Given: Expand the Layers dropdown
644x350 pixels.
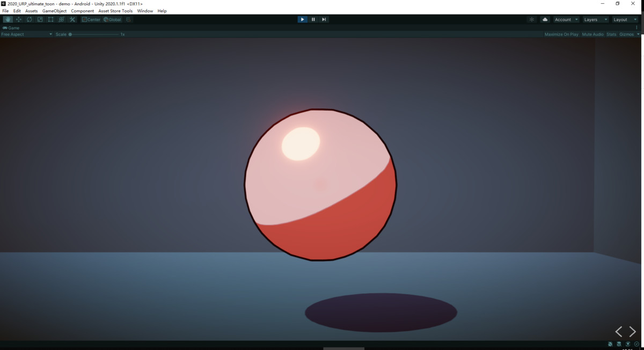Looking at the screenshot, I should (595, 19).
